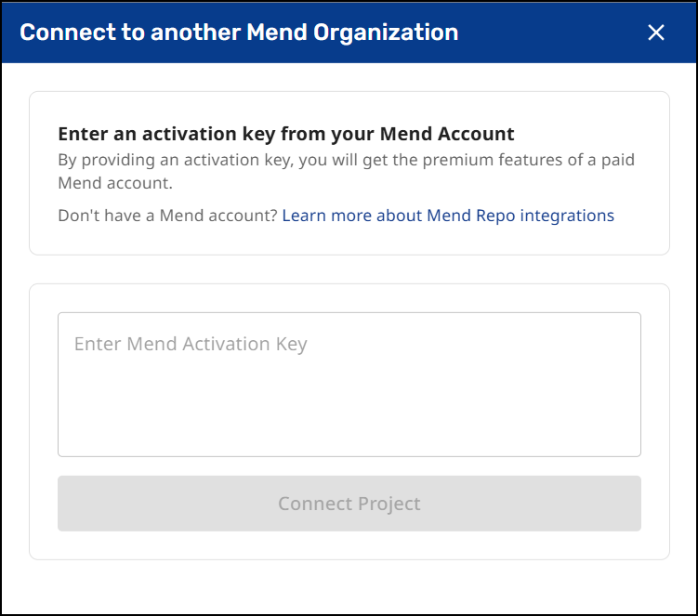Click the 'Enter Mend Activation Key' placeholder text
Screen dimensions: 698x616
click(x=191, y=344)
